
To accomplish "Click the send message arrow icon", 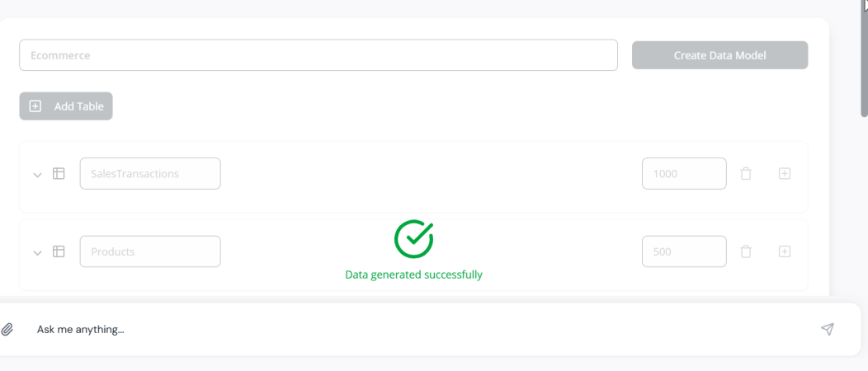I will coord(827,330).
